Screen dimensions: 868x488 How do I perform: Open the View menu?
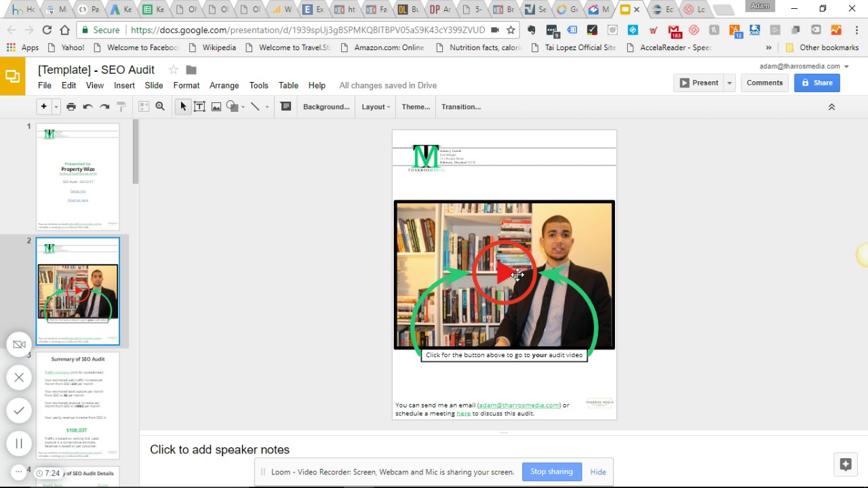click(x=95, y=85)
